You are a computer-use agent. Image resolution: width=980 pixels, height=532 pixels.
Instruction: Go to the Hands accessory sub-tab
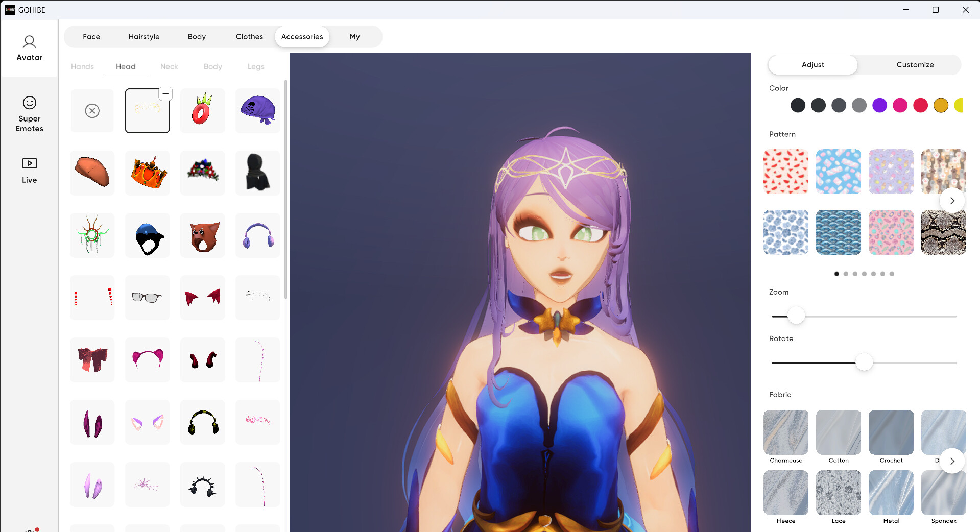tap(82, 67)
